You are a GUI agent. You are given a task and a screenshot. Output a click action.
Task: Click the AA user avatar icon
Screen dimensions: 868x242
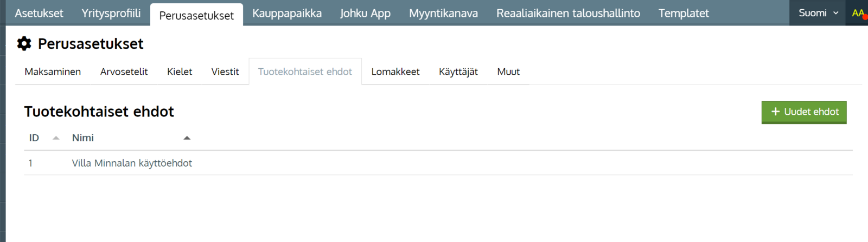[x=858, y=13]
